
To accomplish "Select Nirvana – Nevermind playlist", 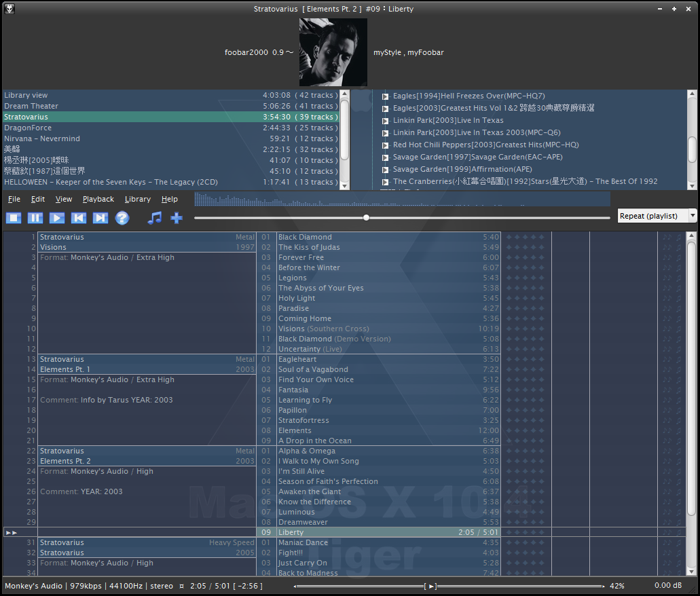I will pos(171,138).
